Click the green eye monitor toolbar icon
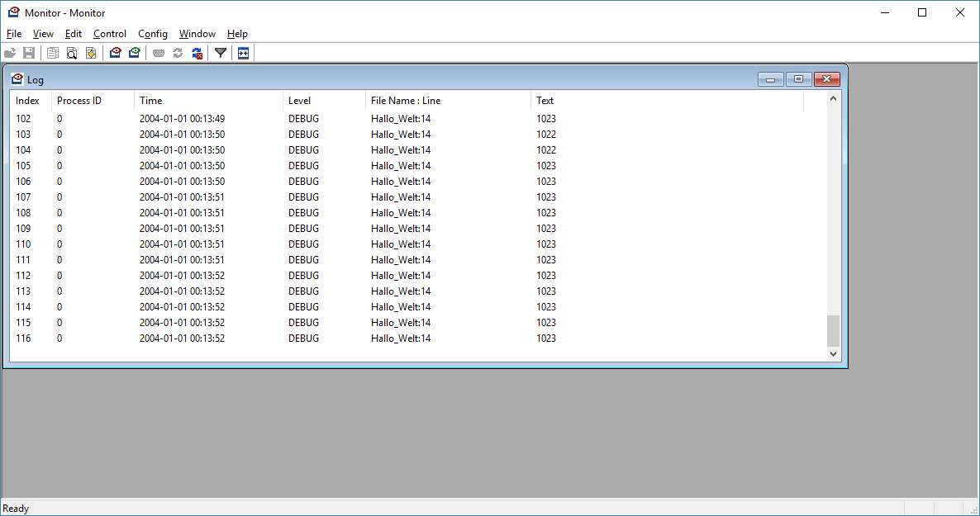 (x=135, y=53)
